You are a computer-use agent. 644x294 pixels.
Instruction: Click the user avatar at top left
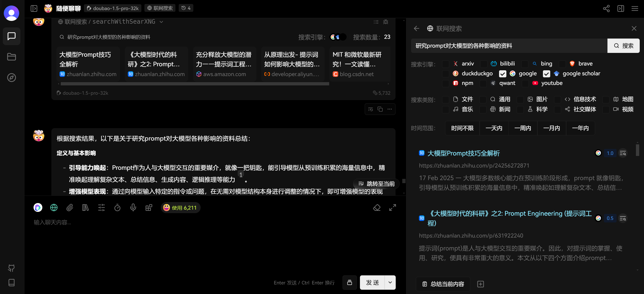(12, 13)
